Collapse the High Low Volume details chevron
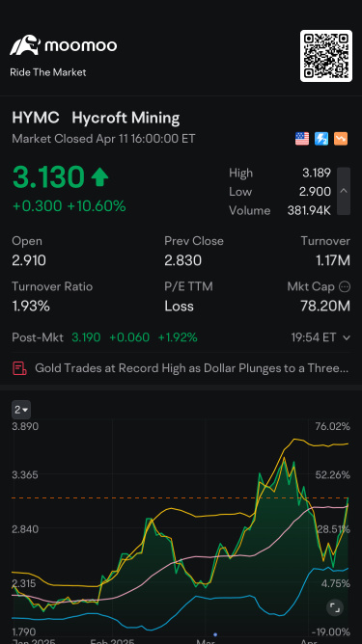This screenshot has height=644, width=362. pyautogui.click(x=344, y=191)
